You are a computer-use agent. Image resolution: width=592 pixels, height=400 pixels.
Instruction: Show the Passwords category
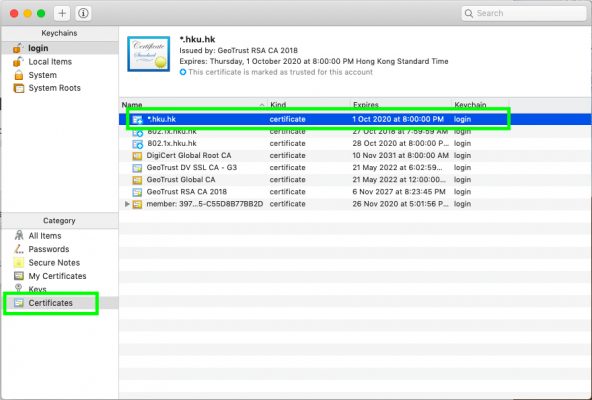pos(59,249)
